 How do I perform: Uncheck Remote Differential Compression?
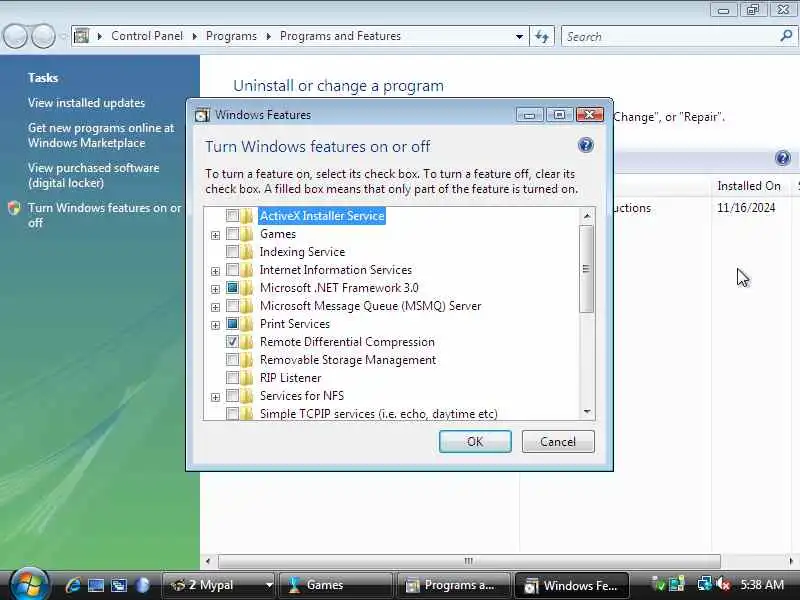(232, 342)
